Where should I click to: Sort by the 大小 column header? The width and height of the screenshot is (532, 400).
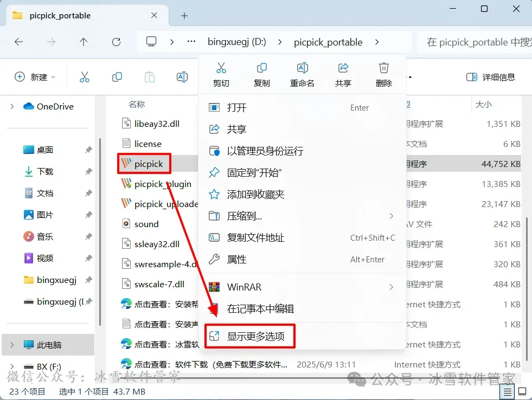(x=484, y=105)
